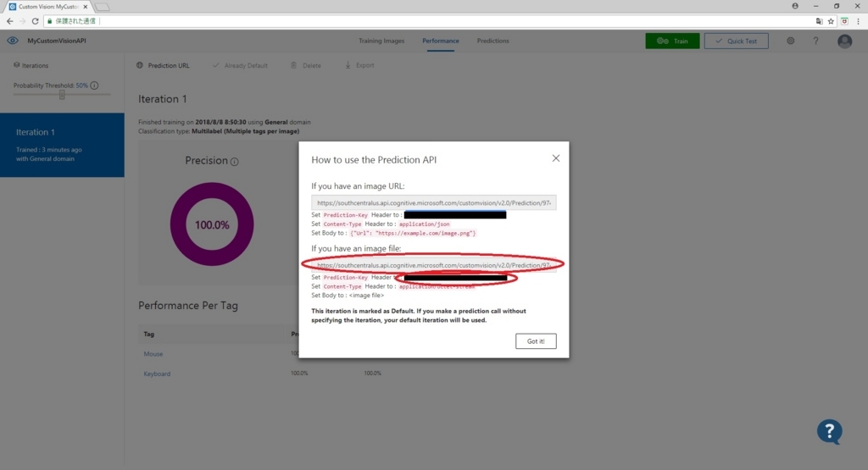Close the Prediction API dialog with X

point(556,158)
